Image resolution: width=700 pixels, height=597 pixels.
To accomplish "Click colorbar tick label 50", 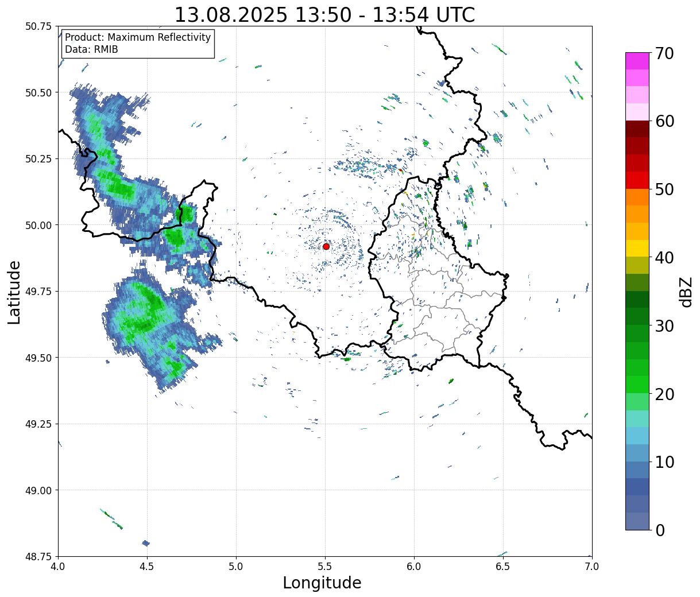I will click(665, 189).
